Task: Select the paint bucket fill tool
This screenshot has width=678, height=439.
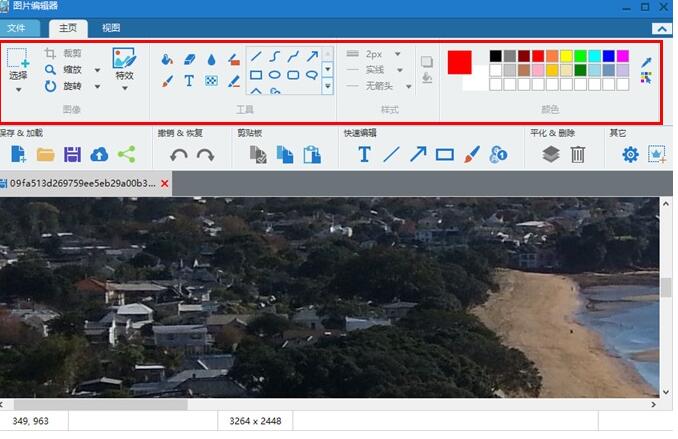Action: (167, 59)
